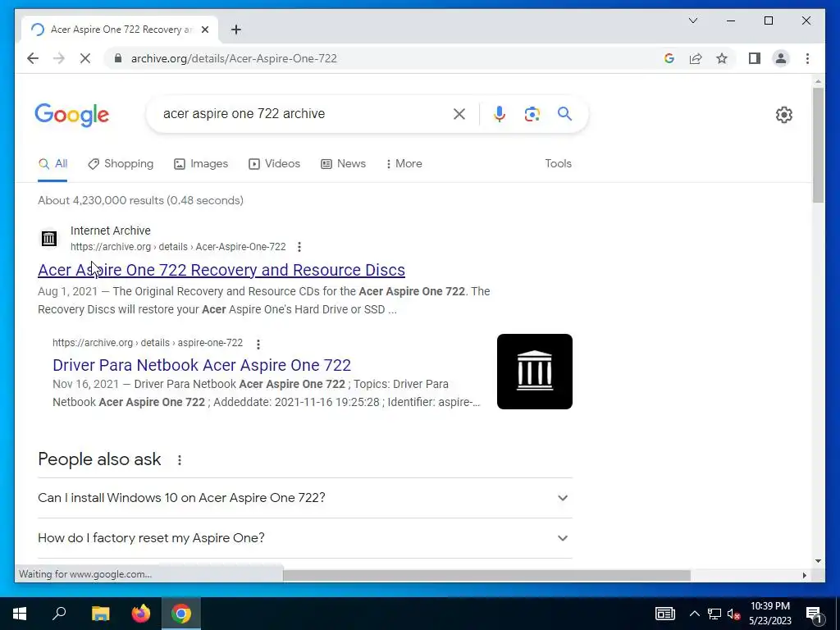Click the Chrome taskbar icon
The height and width of the screenshot is (630, 840).
point(181,614)
